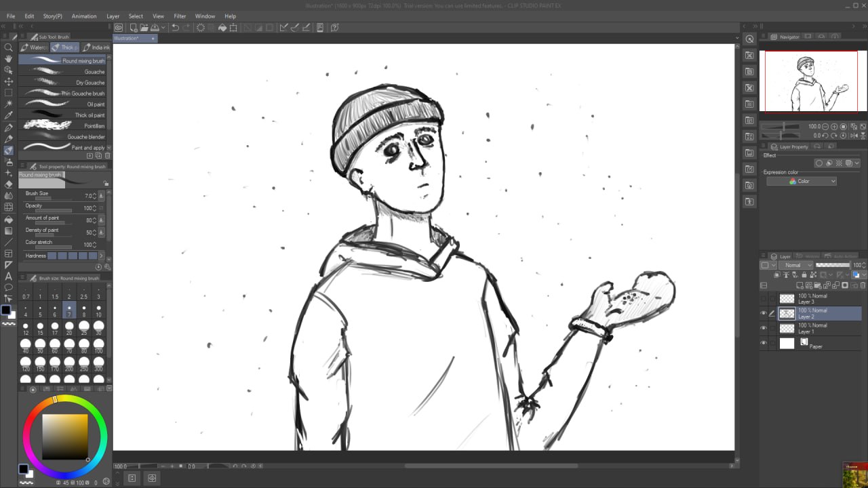
Task: Hide Layer 1 with the eye icon
Action: pos(764,328)
